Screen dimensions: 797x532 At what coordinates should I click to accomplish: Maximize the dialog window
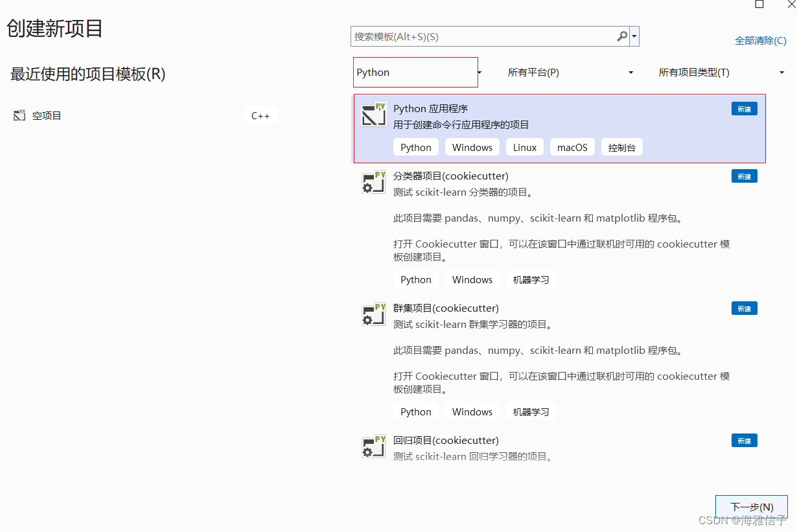(759, 4)
